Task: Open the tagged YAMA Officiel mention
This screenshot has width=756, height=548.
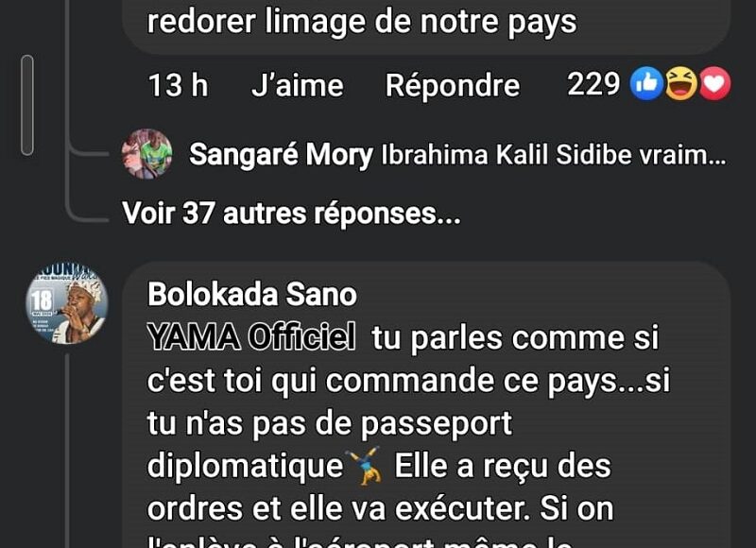Action: tap(251, 337)
